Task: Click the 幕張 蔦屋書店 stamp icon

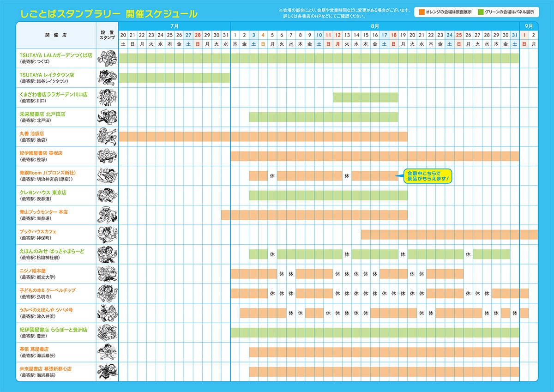Action: (x=107, y=352)
